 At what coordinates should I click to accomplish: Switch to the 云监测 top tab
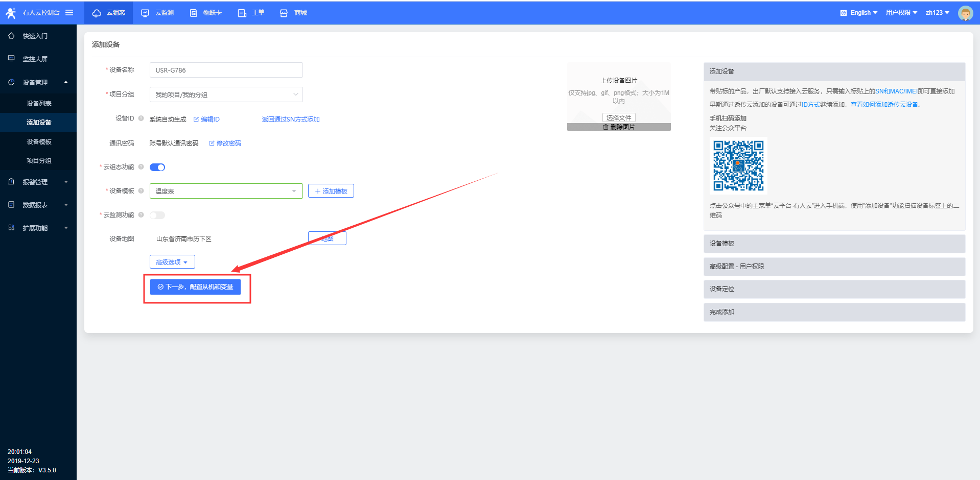coord(158,13)
